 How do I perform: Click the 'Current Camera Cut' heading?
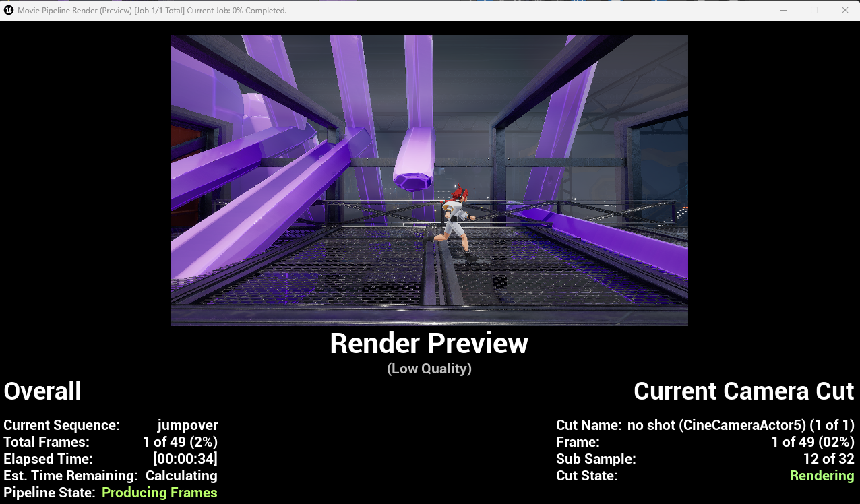pyautogui.click(x=744, y=391)
